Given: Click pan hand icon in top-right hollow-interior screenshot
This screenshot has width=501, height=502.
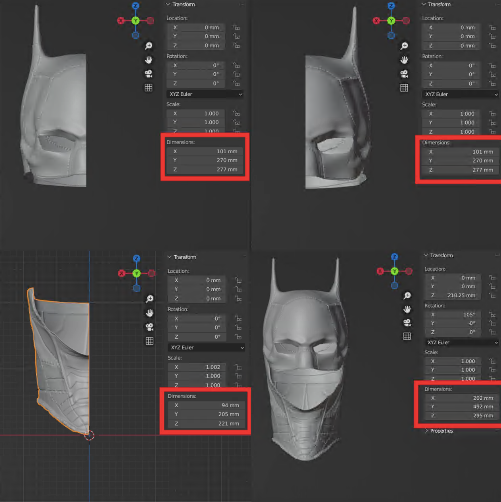Looking at the screenshot, I should (404, 60).
